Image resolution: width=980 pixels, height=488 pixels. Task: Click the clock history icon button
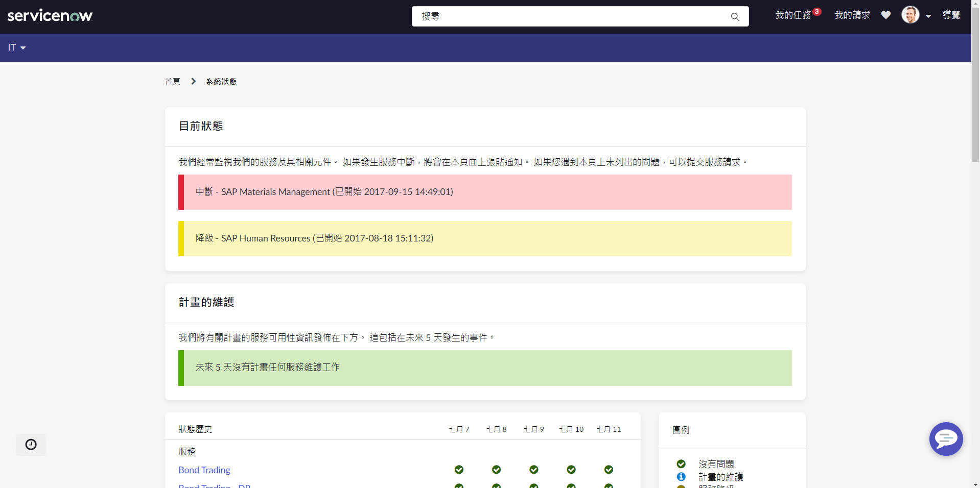click(x=31, y=445)
